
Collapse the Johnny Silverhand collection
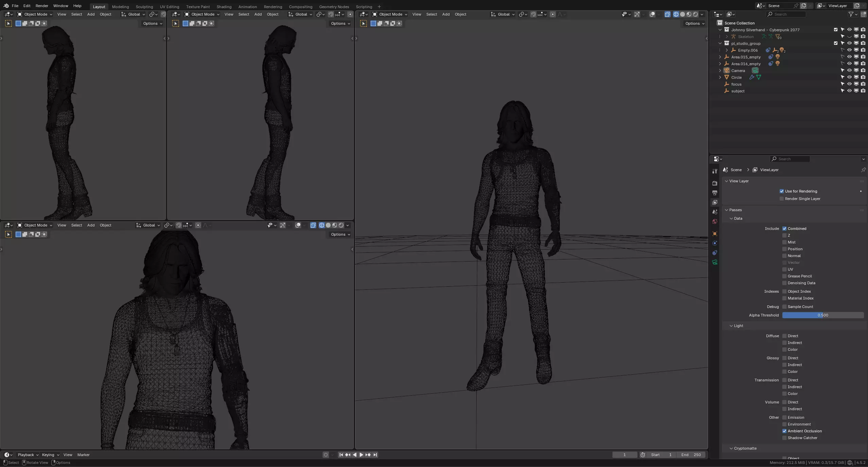coord(720,30)
